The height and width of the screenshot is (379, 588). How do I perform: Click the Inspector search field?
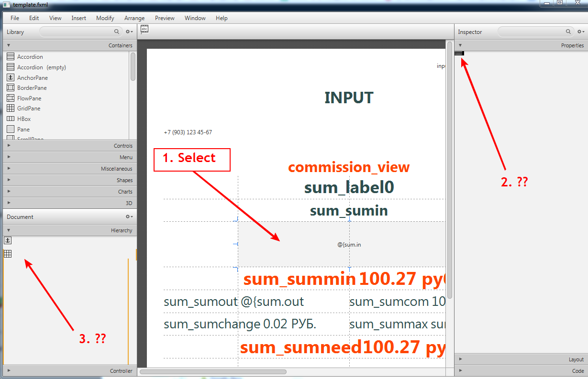[x=532, y=32]
